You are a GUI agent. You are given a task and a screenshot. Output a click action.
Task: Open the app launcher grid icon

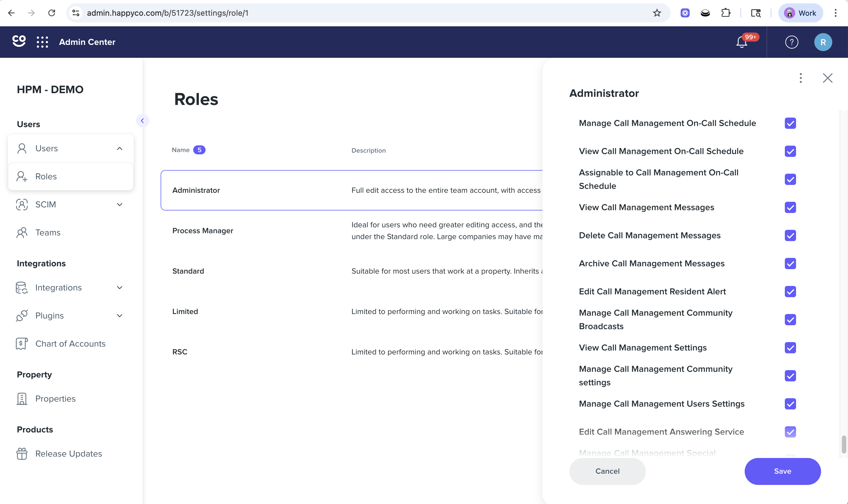42,42
